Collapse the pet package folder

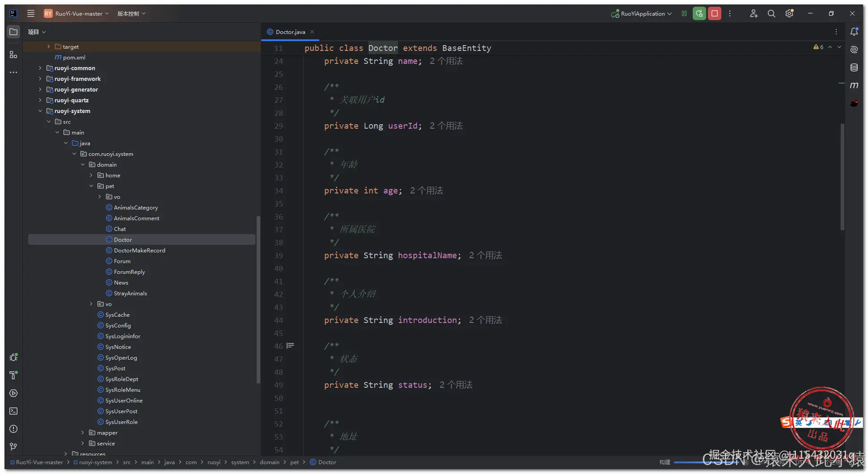91,186
